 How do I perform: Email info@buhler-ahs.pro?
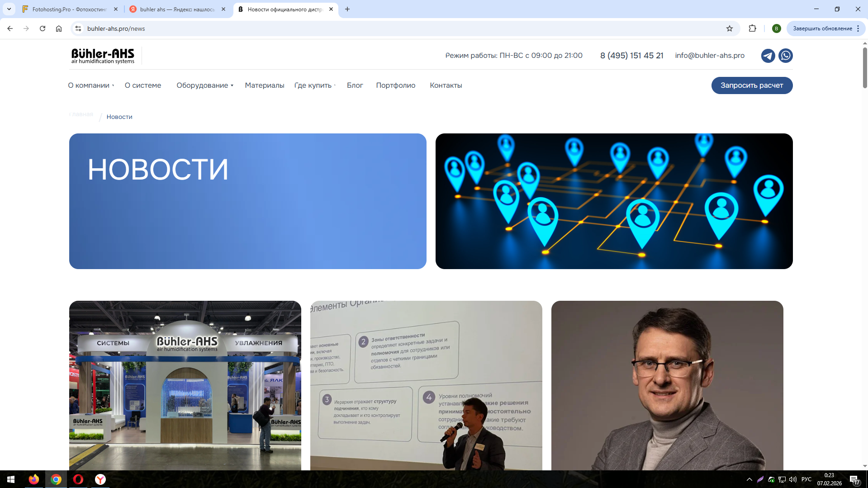point(710,56)
